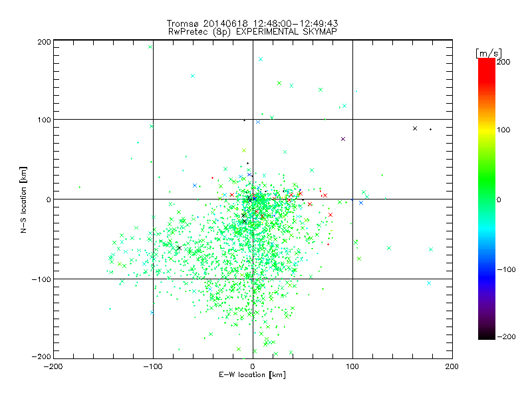Screen dimensions: 532x399
Task: Click the E-W axis tick label "0"
Action: pyautogui.click(x=253, y=366)
